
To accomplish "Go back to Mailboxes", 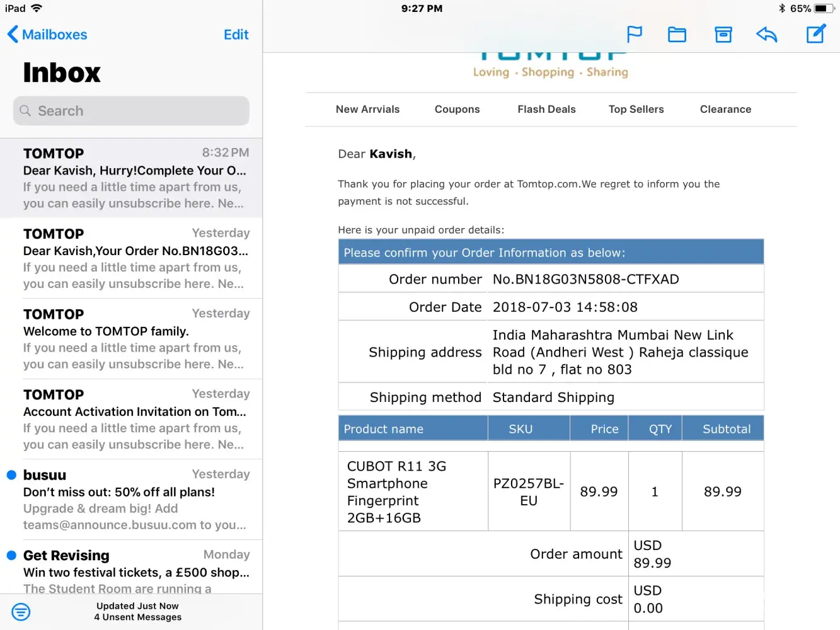I will point(47,35).
